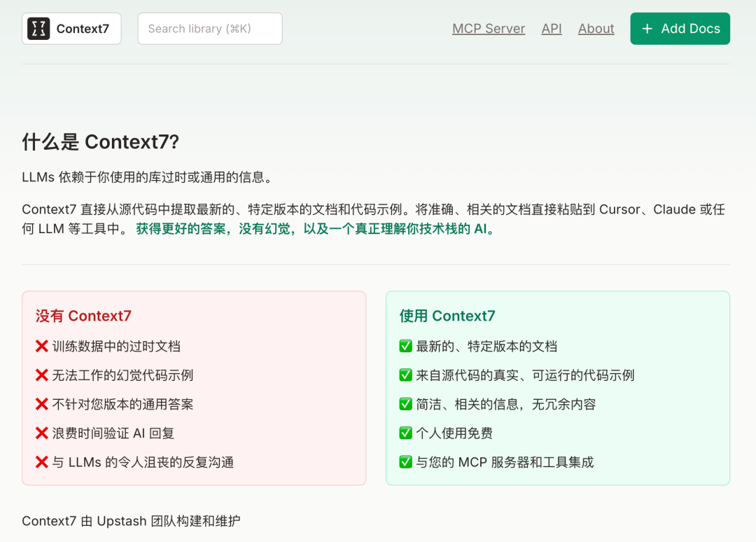Click green checkmark beside 最新的、特定版本的文档
This screenshot has width=756, height=542.
click(x=406, y=346)
